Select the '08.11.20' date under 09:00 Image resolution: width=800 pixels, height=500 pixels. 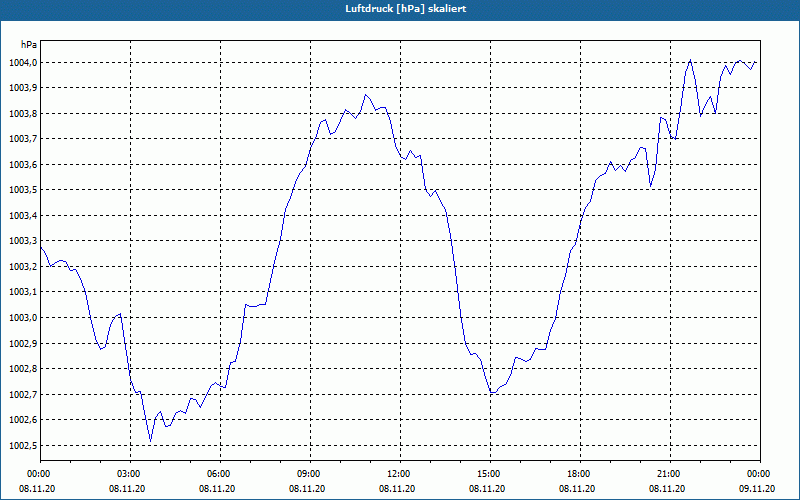point(307,489)
